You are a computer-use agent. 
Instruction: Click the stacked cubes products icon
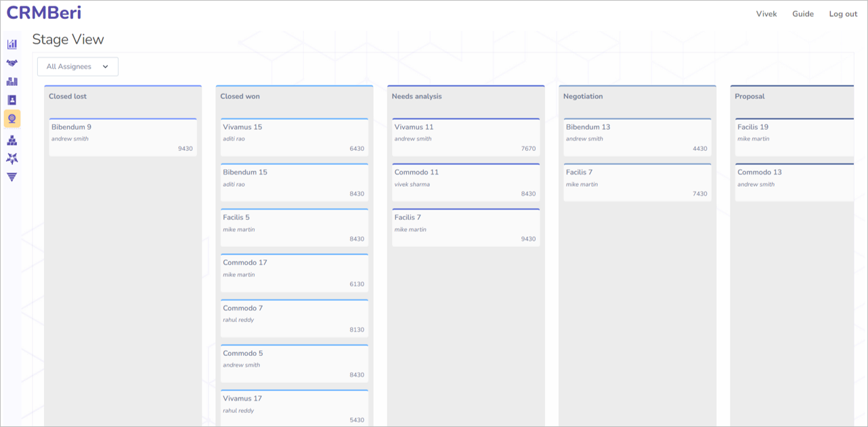[x=12, y=140]
